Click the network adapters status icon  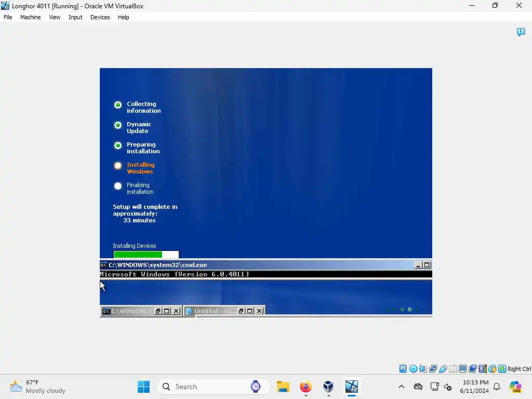[x=433, y=369]
